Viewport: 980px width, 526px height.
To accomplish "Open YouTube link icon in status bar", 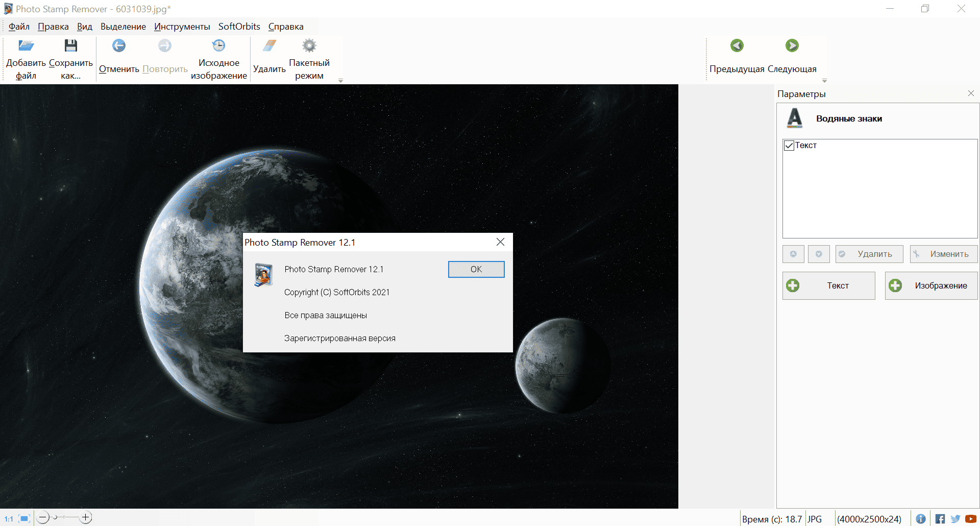I will 971,519.
